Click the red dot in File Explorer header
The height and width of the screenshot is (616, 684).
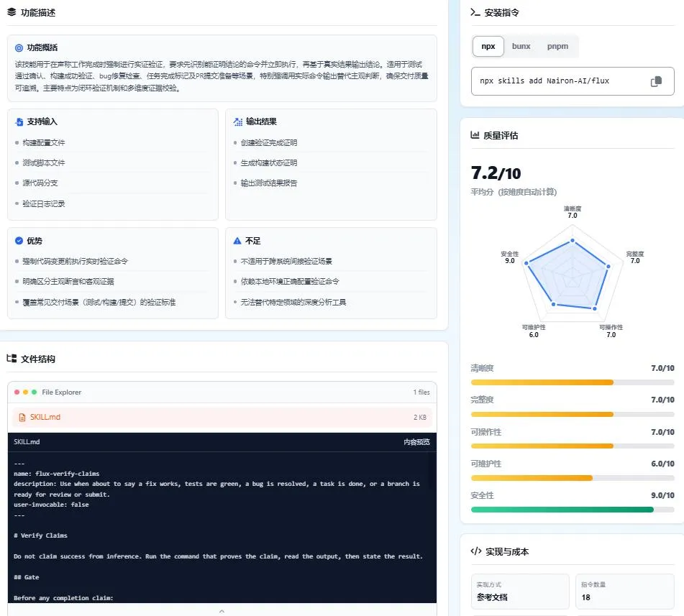(x=17, y=392)
